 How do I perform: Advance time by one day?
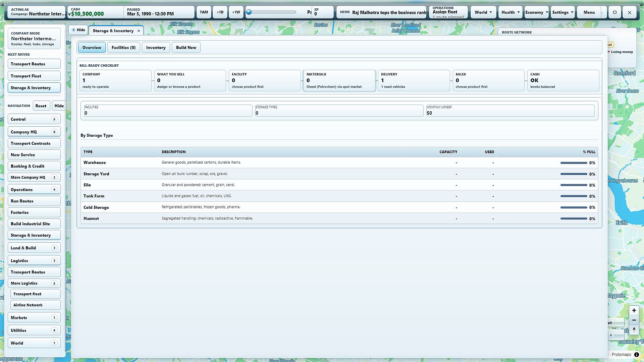220,12
